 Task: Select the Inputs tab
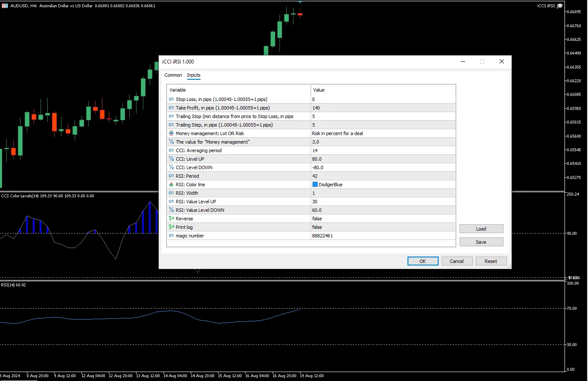(193, 75)
